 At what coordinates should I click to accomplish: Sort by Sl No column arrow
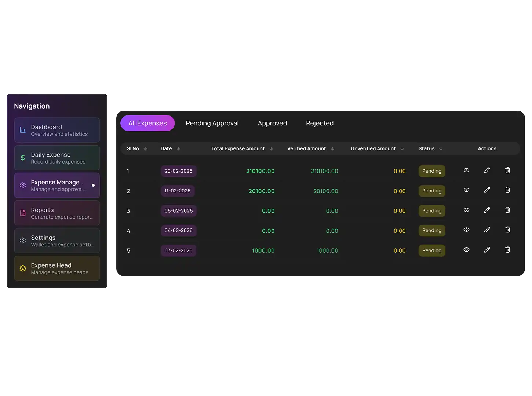click(x=145, y=149)
